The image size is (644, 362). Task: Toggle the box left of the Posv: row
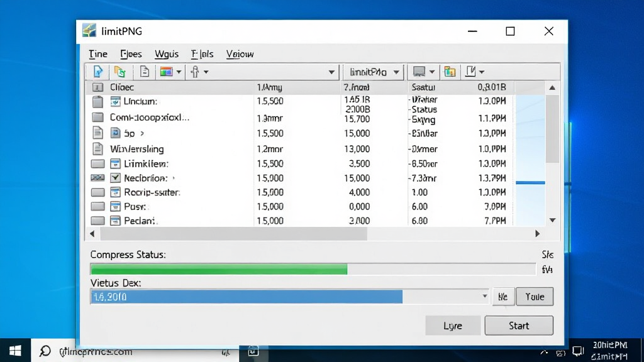click(97, 206)
